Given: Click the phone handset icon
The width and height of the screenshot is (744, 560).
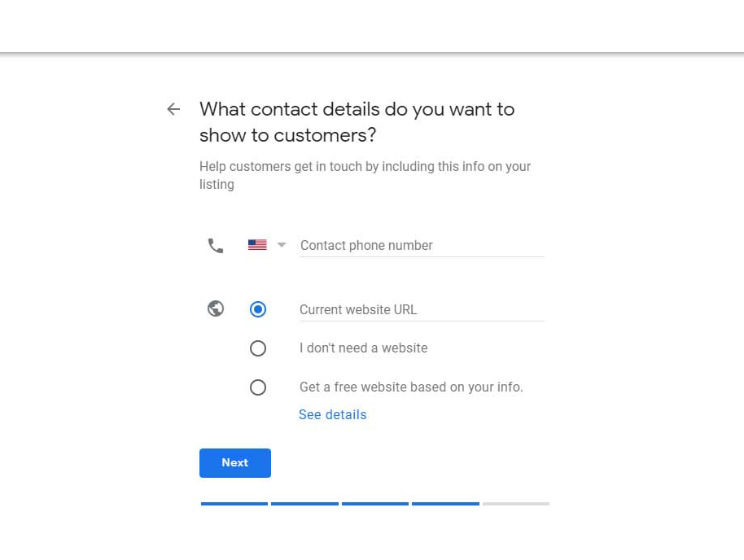Looking at the screenshot, I should (x=216, y=245).
